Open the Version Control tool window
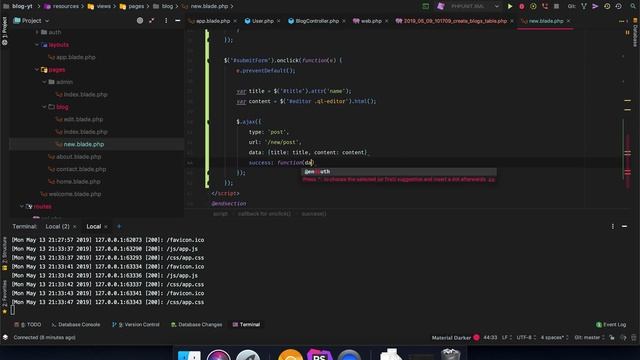Screen dimensions: 640x360 pyautogui.click(x=136, y=324)
